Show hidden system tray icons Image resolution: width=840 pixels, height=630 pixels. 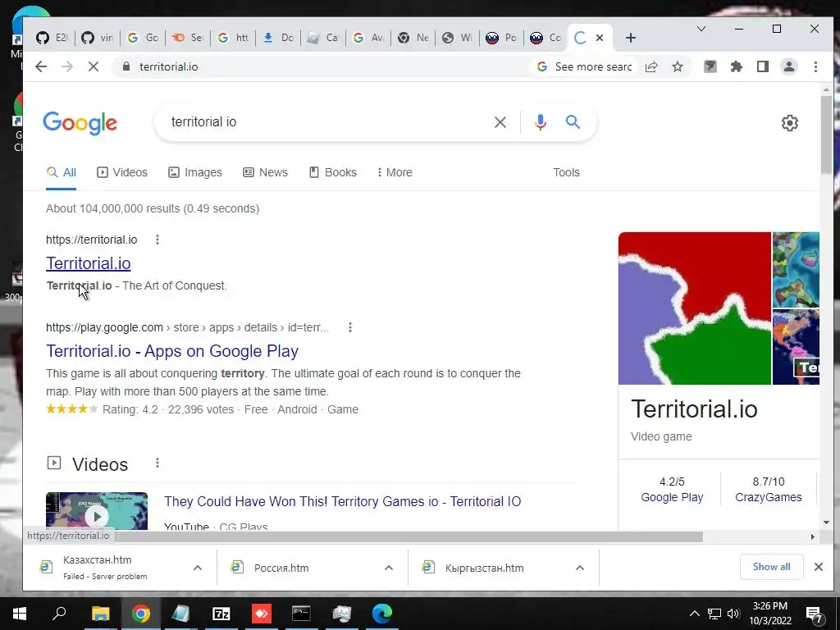click(x=694, y=614)
